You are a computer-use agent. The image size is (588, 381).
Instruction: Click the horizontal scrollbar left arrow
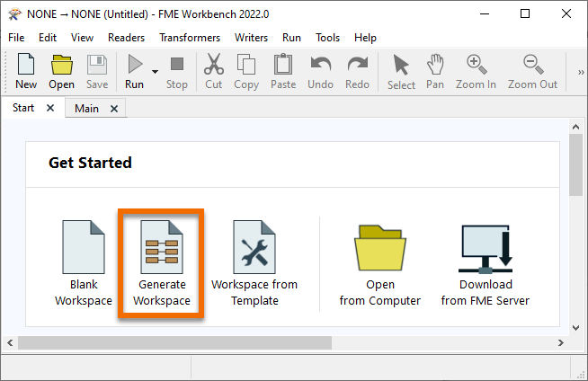tap(10, 342)
